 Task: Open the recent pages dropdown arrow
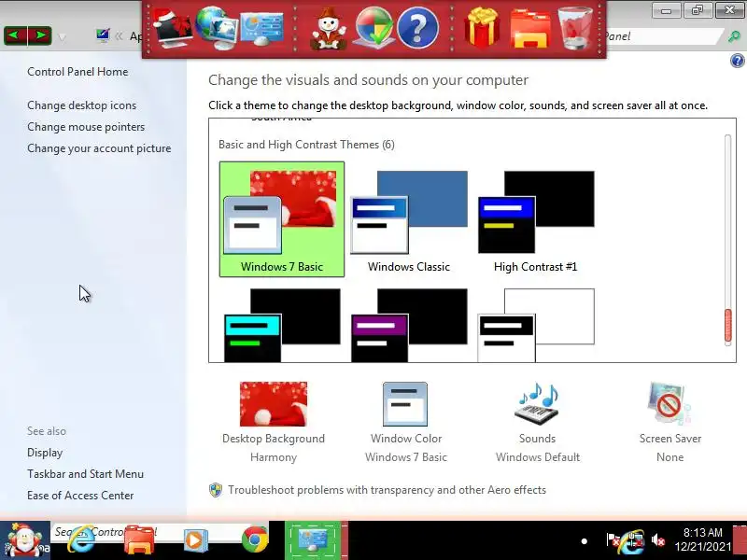pyautogui.click(x=62, y=37)
